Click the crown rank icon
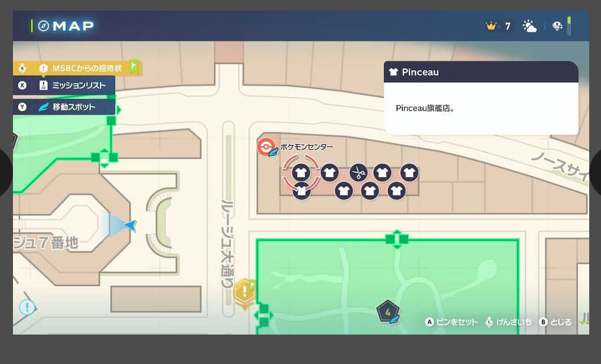601x364 pixels. pyautogui.click(x=491, y=27)
